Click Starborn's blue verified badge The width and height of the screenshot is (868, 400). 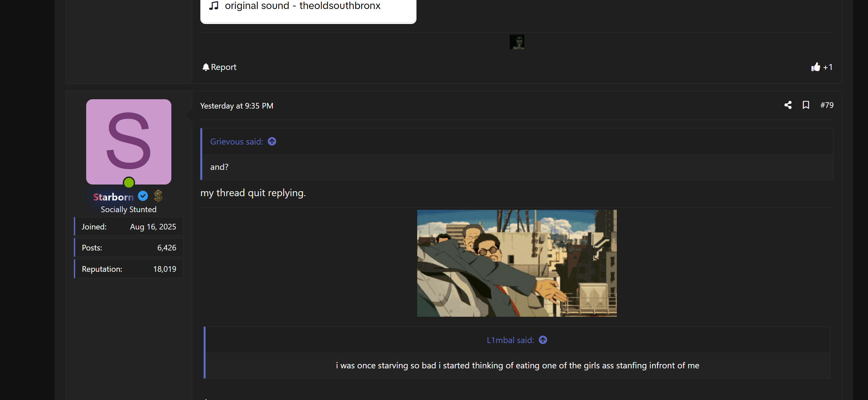tap(143, 196)
